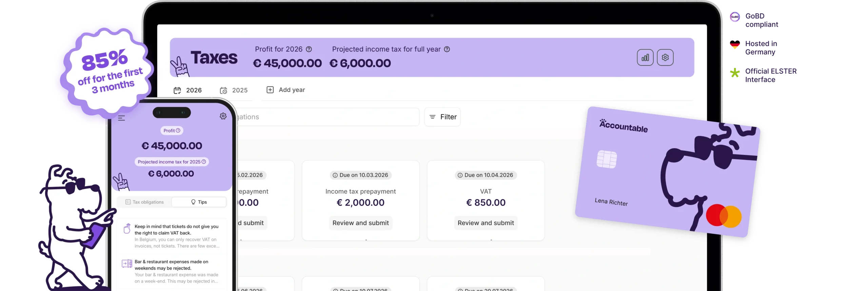Screen dimensions: 868x291
Task: Switch to the 2025 year tab
Action: (x=234, y=90)
